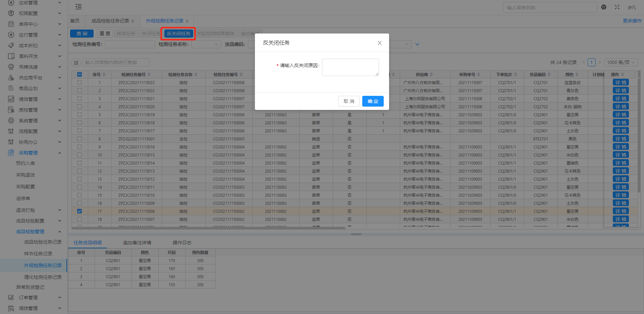Click the sidebar collapse hamburger icon
The height and width of the screenshot is (314, 644).
pos(78,7)
